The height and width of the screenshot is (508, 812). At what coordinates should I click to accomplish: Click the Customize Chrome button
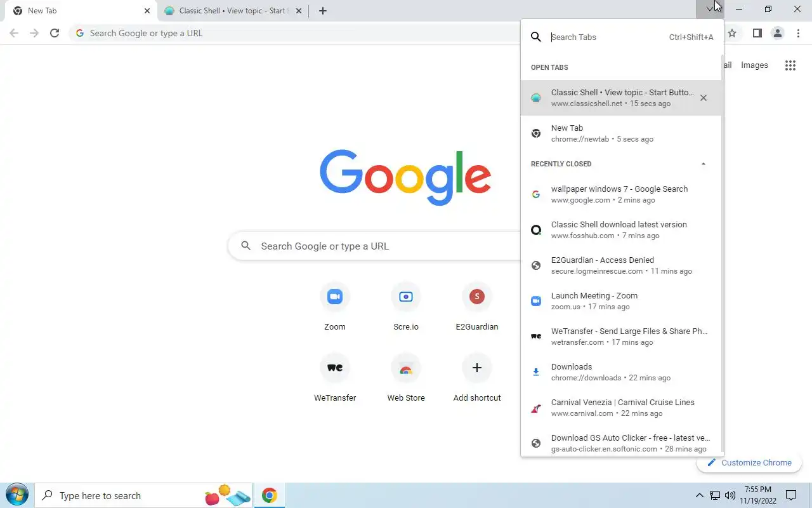pyautogui.click(x=749, y=462)
